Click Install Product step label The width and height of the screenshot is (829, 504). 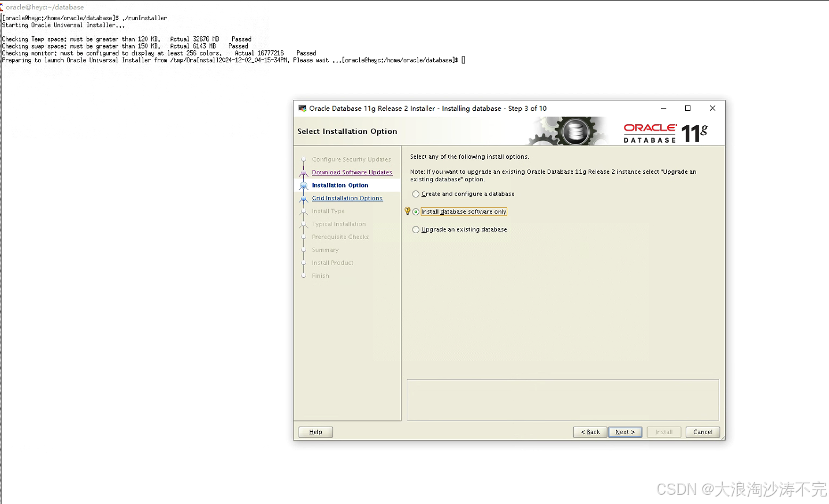click(x=332, y=263)
